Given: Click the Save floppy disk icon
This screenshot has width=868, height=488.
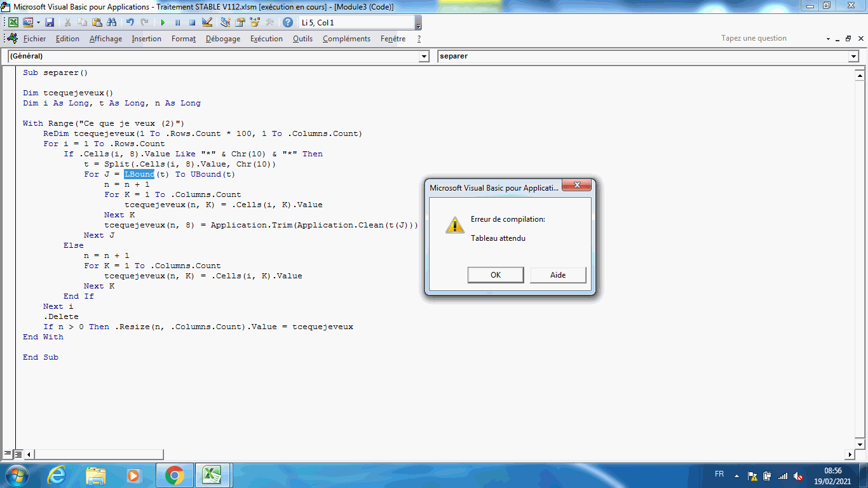Looking at the screenshot, I should 50,22.
